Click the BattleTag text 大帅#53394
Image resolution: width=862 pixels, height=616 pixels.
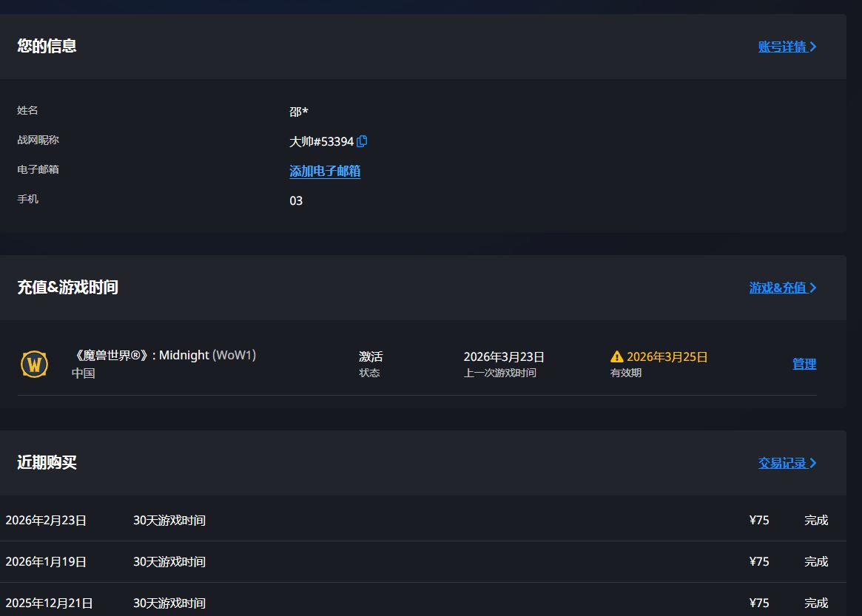[x=321, y=141]
